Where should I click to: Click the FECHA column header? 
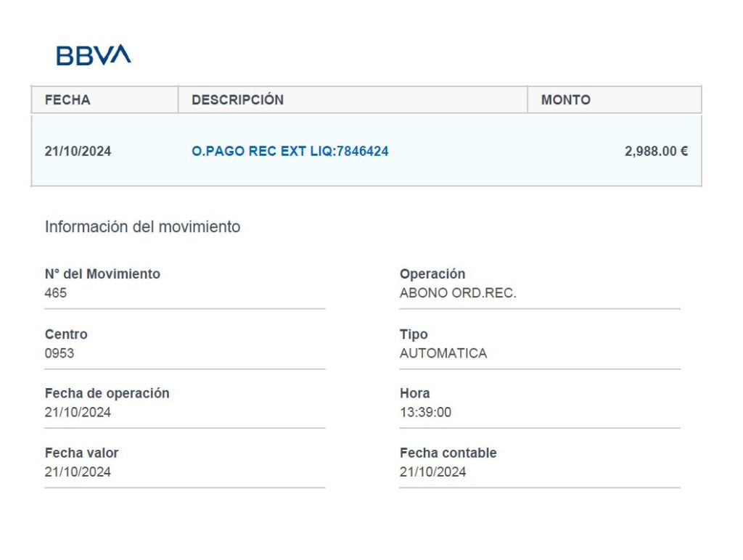[67, 100]
